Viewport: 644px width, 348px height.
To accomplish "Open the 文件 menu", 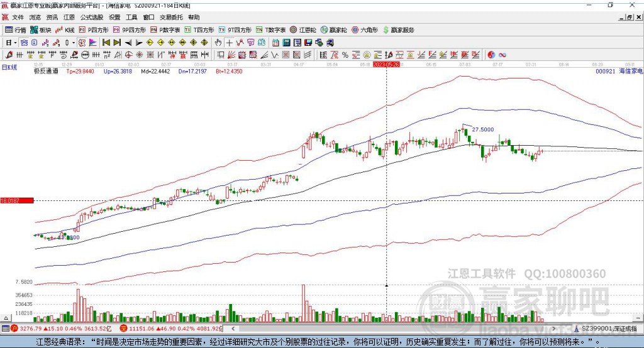I will point(18,17).
